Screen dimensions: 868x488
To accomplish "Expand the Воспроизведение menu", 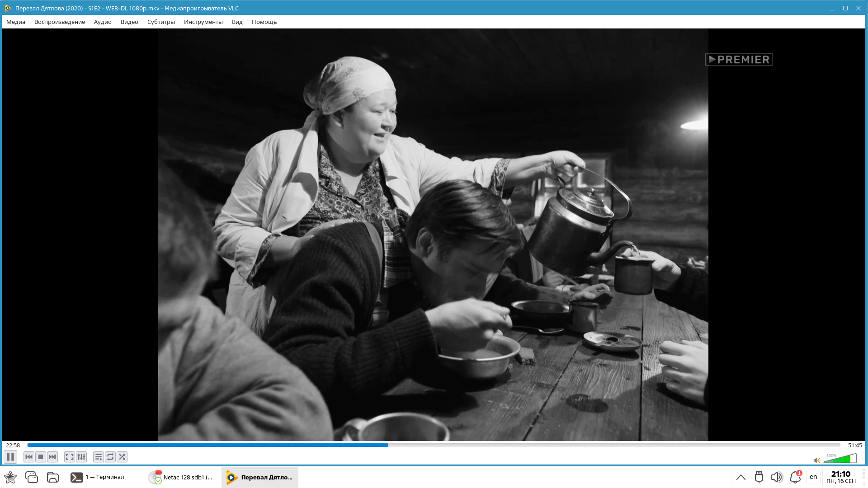I will (x=60, y=22).
